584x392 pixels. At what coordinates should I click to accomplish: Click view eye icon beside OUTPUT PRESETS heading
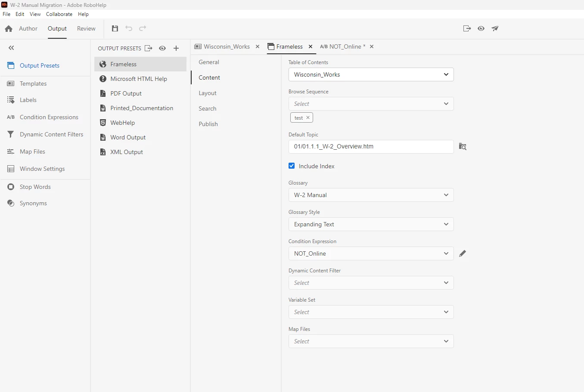[162, 48]
